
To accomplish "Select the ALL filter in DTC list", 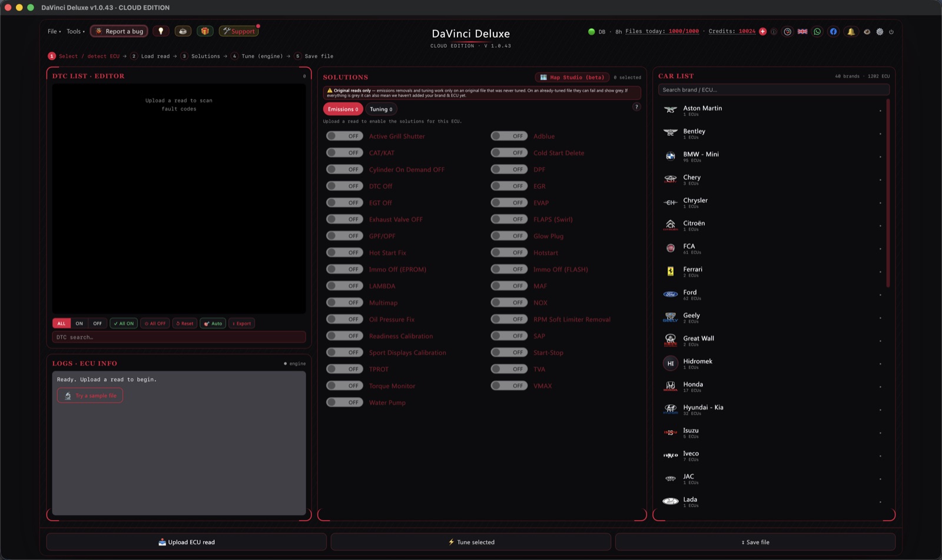I will pyautogui.click(x=61, y=324).
